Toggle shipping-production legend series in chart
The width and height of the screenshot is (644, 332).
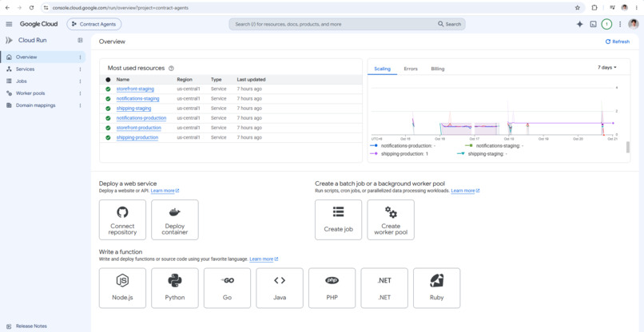[400, 154]
